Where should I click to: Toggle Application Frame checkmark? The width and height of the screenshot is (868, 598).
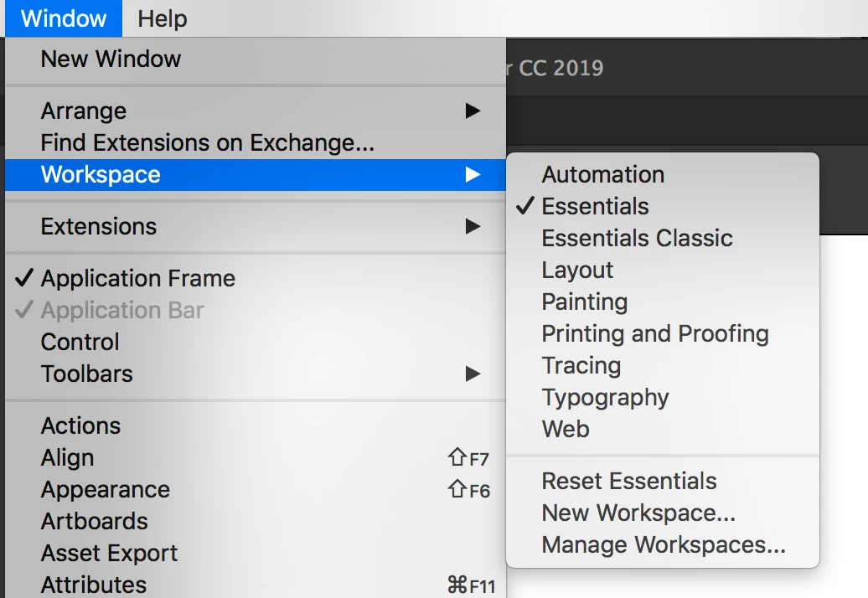(x=137, y=278)
